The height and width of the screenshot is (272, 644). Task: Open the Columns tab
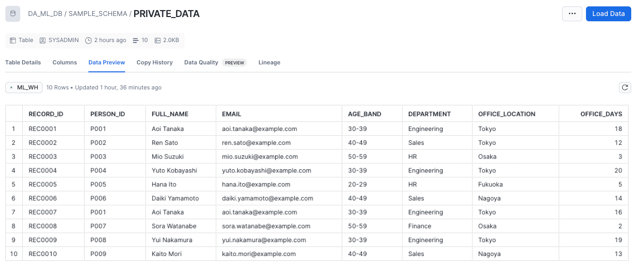[64, 62]
